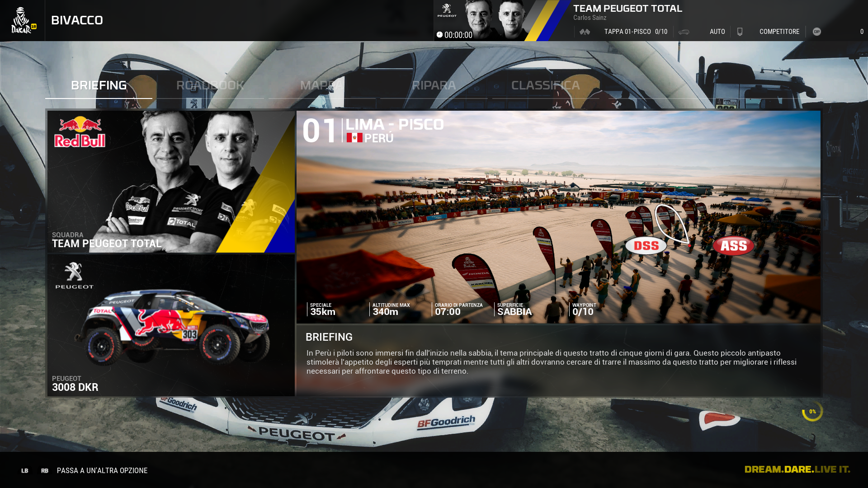
Task: Click the clock icon beside the 00:00:00 timer
Action: pos(439,34)
